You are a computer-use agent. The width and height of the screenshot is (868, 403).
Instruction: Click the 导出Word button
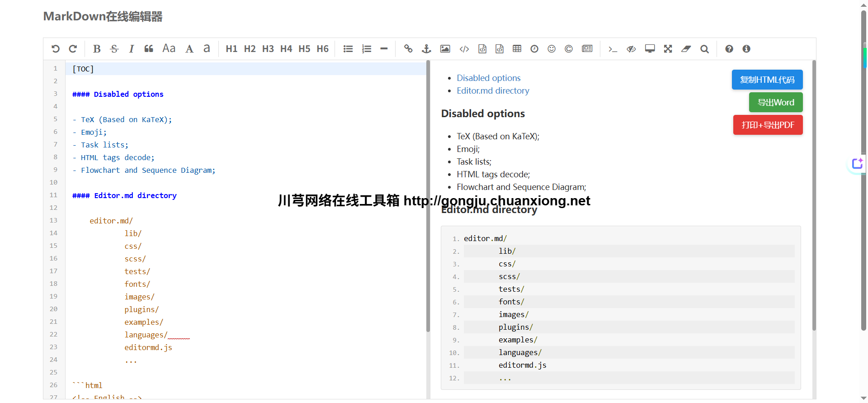coord(776,102)
